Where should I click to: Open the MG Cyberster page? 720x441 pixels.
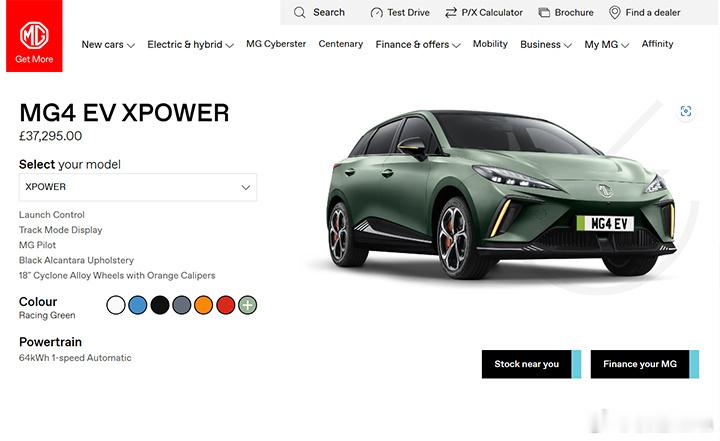click(x=276, y=44)
